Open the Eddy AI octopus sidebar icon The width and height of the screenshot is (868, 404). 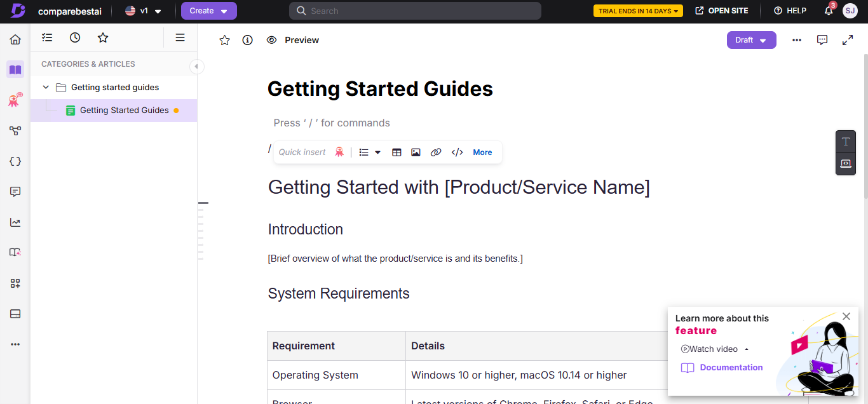pos(15,100)
